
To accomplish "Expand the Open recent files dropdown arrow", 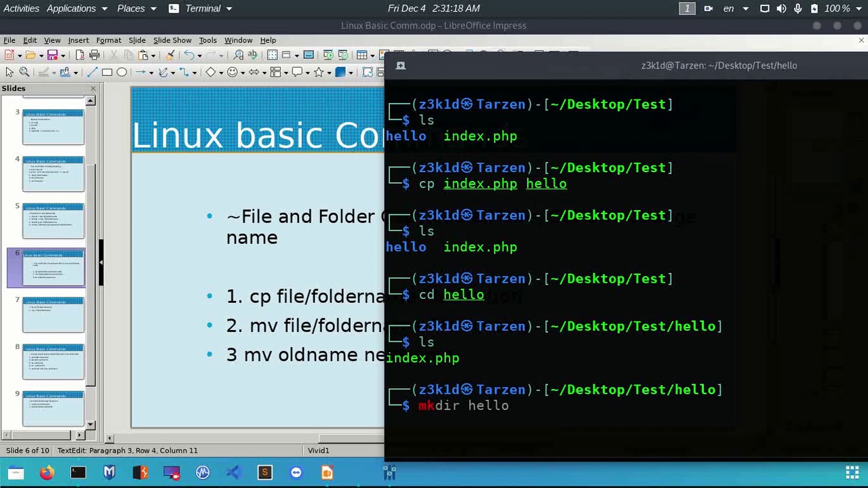I will [41, 56].
